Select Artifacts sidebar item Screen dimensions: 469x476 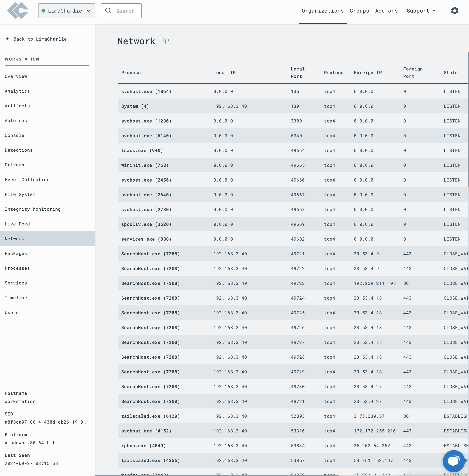(47, 106)
